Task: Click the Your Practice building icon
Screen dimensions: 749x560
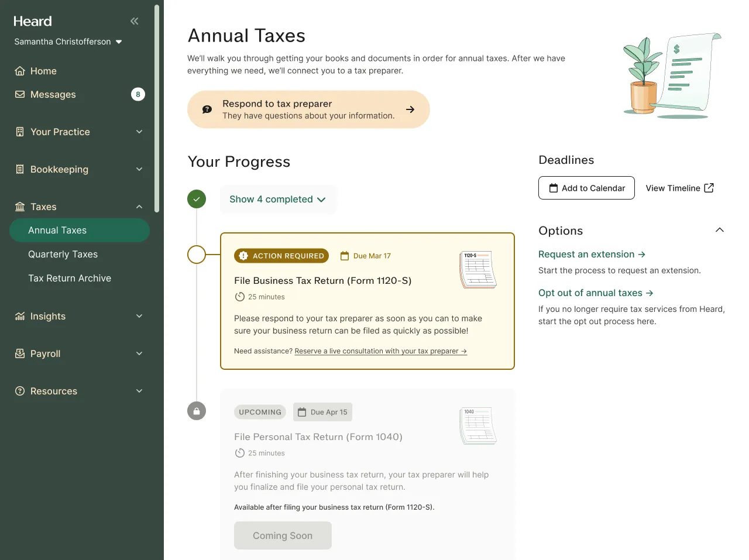Action: (x=20, y=132)
